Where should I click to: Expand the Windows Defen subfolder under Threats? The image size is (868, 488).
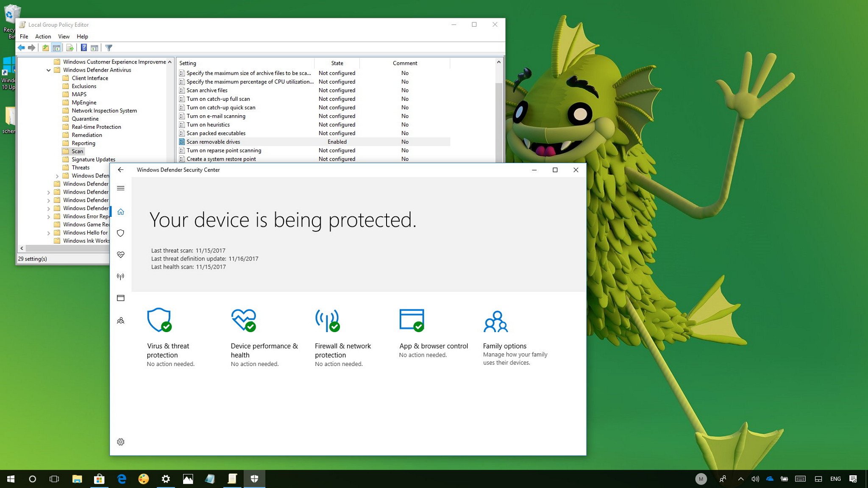tap(57, 176)
